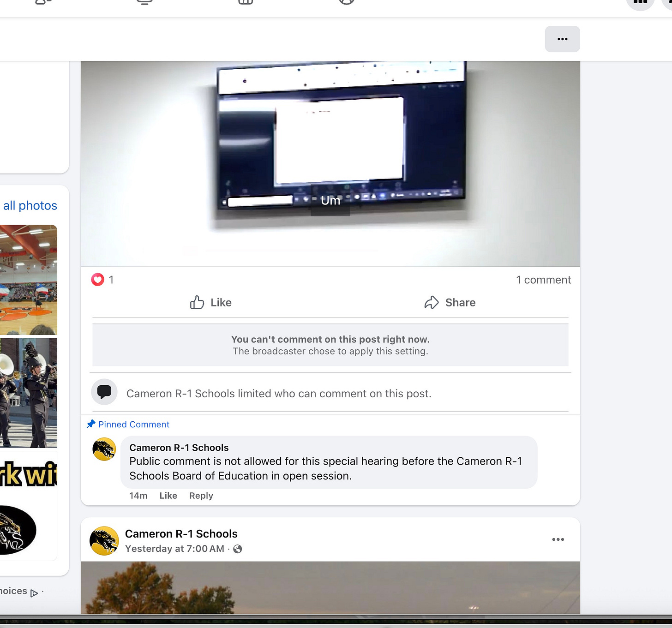Open the "14m" comment timestamp
The height and width of the screenshot is (628, 672).
(x=138, y=496)
